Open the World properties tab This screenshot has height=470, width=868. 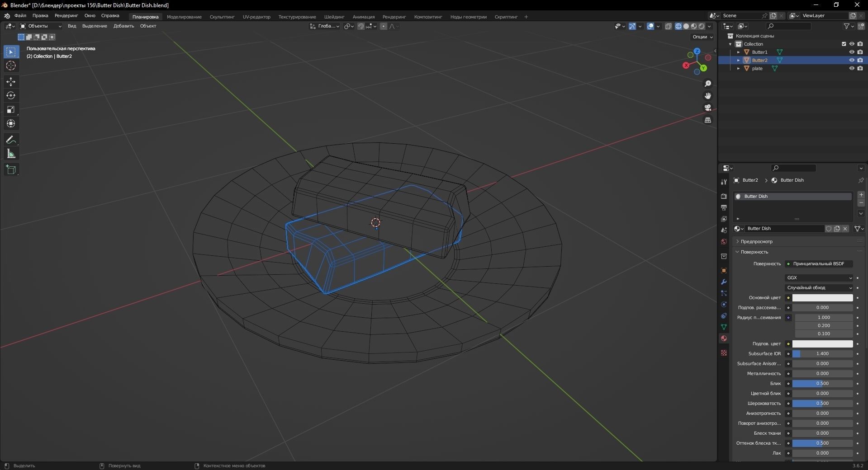[x=724, y=241]
